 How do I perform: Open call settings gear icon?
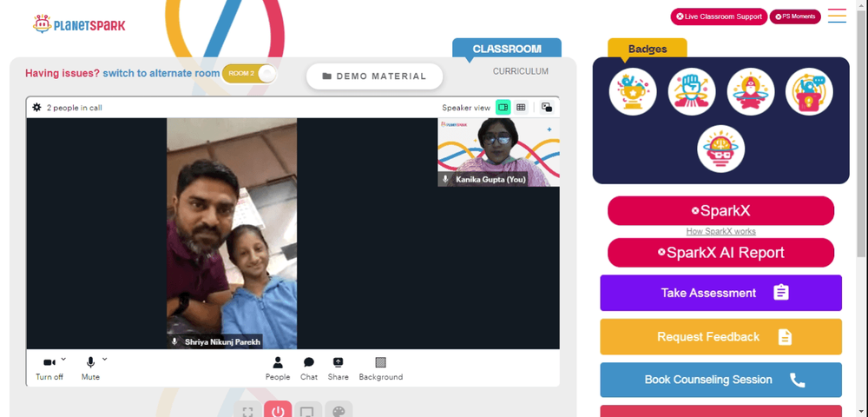coord(36,108)
